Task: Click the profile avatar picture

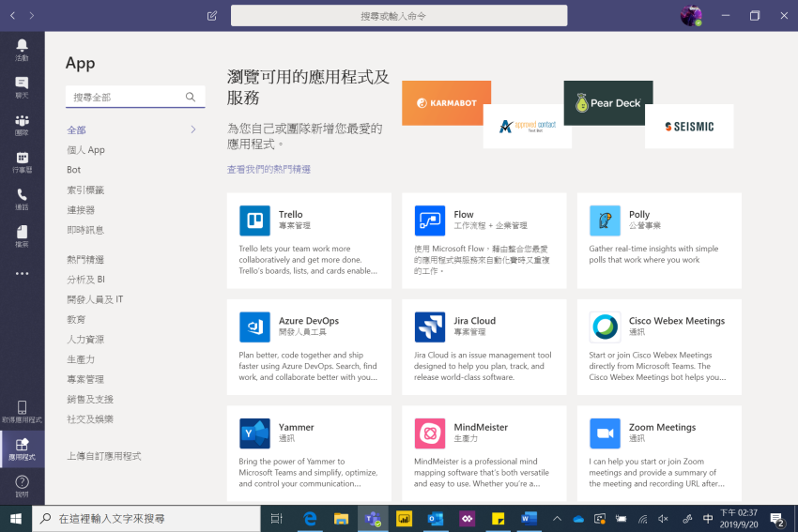Action: coord(691,16)
